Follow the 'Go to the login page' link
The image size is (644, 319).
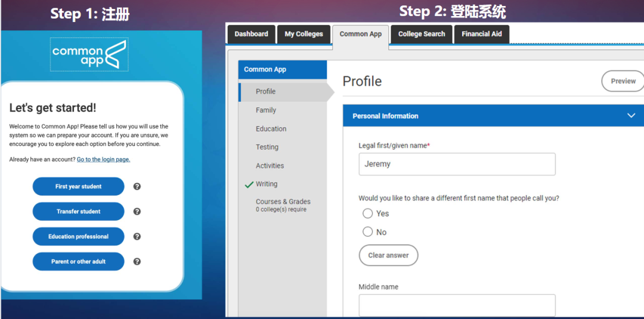coord(103,160)
